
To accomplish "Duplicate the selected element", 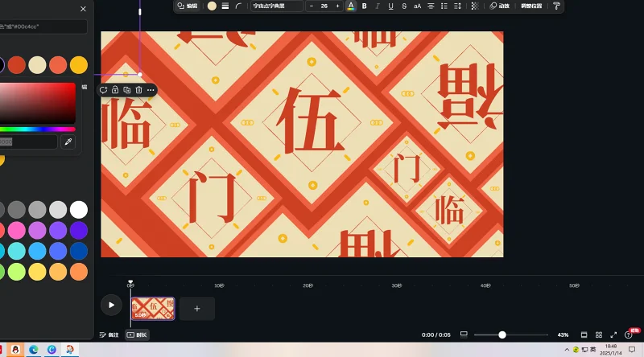I will [127, 90].
